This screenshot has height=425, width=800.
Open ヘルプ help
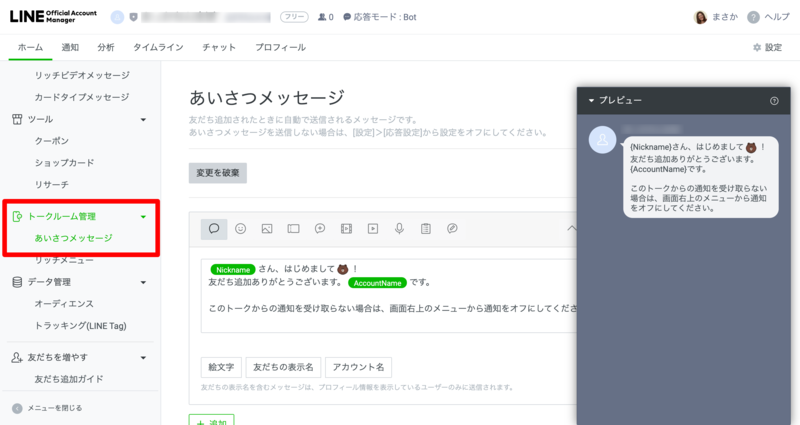tap(768, 17)
